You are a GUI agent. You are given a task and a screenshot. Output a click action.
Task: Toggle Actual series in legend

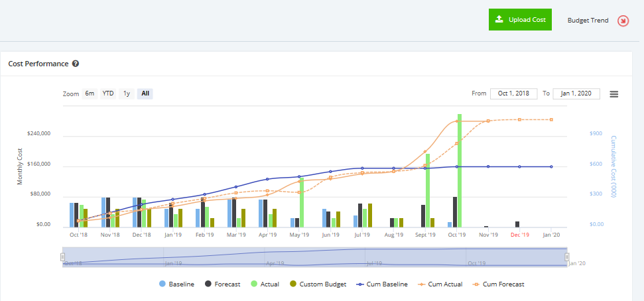[x=265, y=284]
